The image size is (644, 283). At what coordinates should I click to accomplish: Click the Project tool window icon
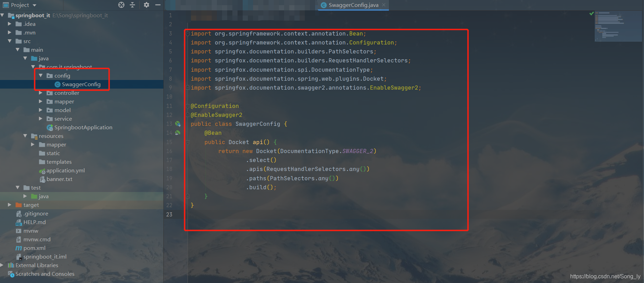point(6,5)
